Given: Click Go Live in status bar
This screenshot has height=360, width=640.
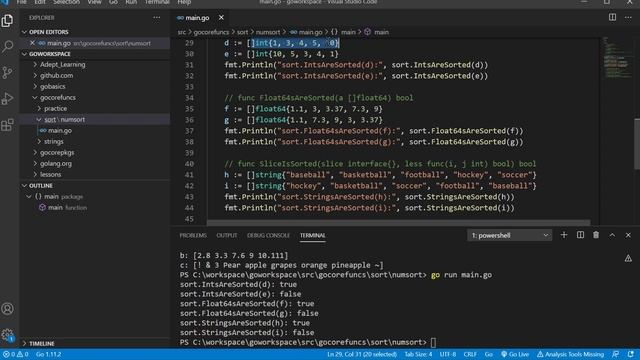Looking at the screenshot, I should pyautogui.click(x=515, y=354).
